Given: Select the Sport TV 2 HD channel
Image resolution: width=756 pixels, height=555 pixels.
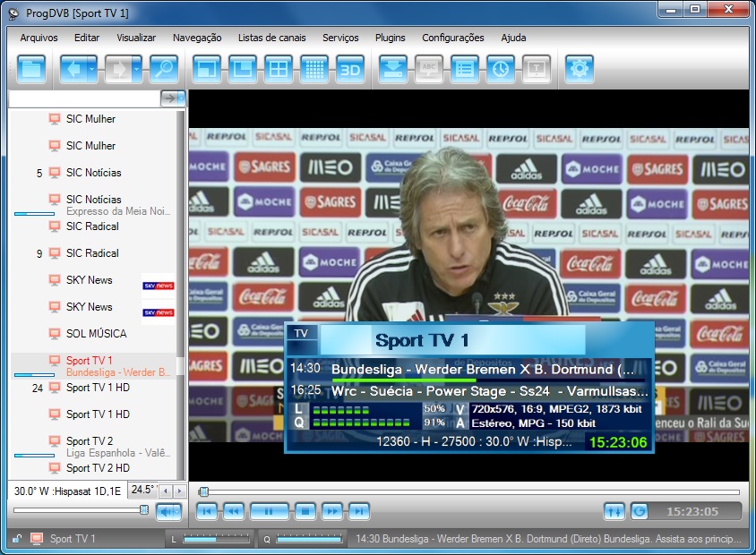Looking at the screenshot, I should pyautogui.click(x=93, y=468).
